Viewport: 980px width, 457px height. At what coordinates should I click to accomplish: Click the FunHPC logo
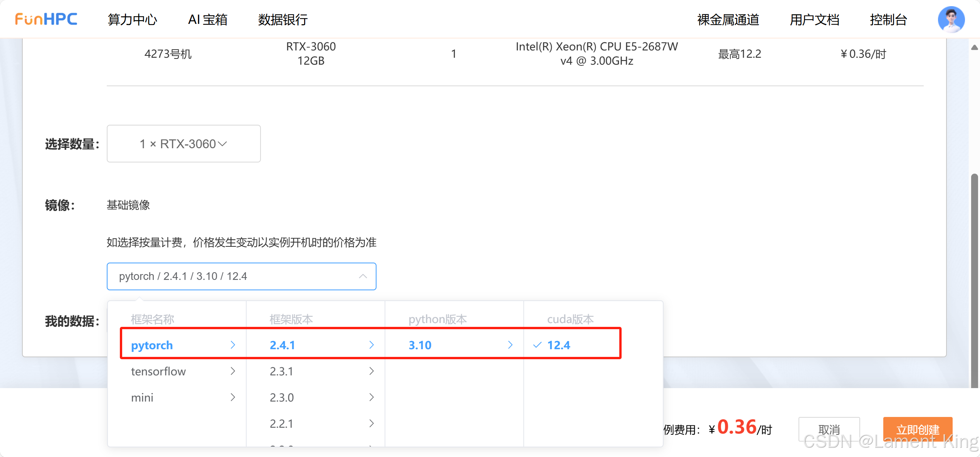(46, 19)
